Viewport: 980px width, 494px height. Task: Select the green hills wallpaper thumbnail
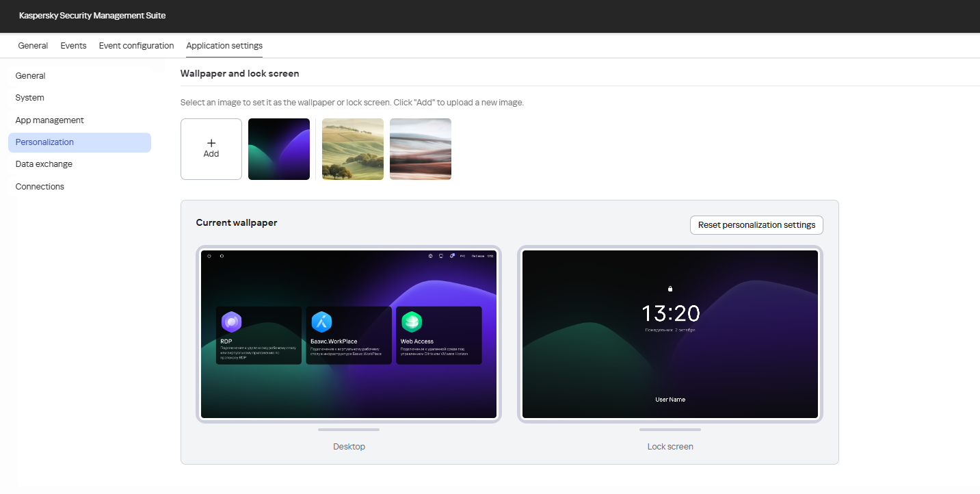[352, 148]
